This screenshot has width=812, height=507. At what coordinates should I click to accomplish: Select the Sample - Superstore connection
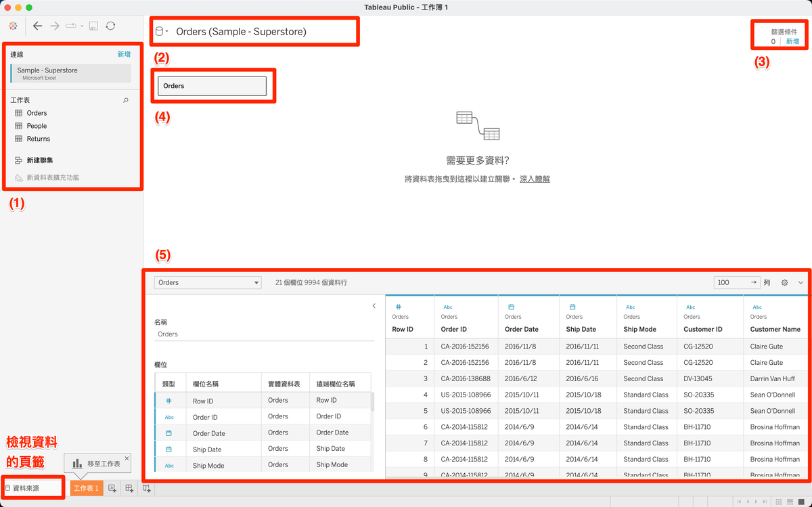coord(71,73)
